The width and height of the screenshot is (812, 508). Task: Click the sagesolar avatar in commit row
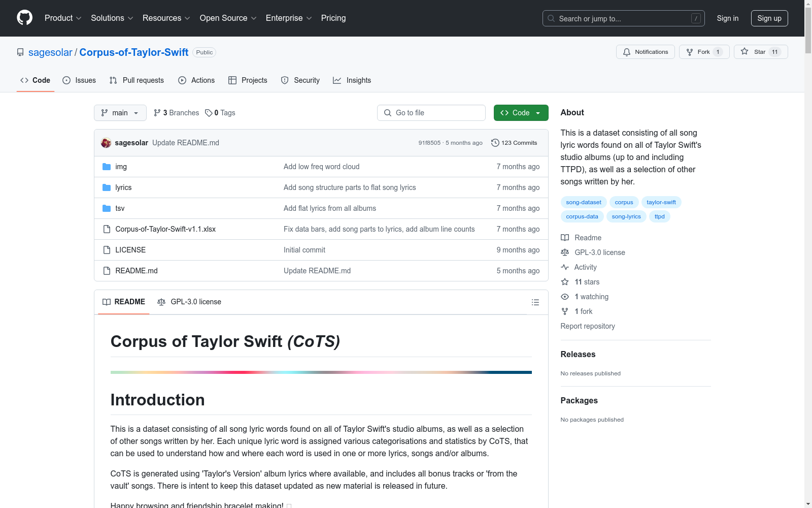(x=106, y=143)
